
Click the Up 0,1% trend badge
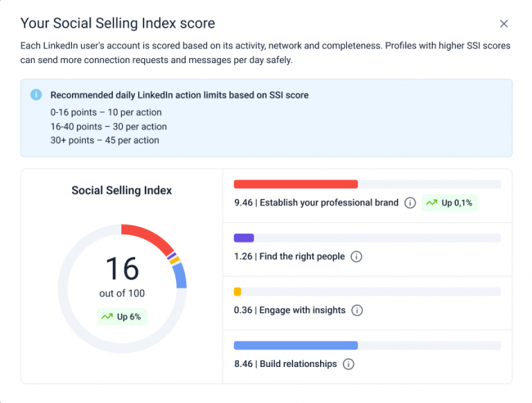450,203
